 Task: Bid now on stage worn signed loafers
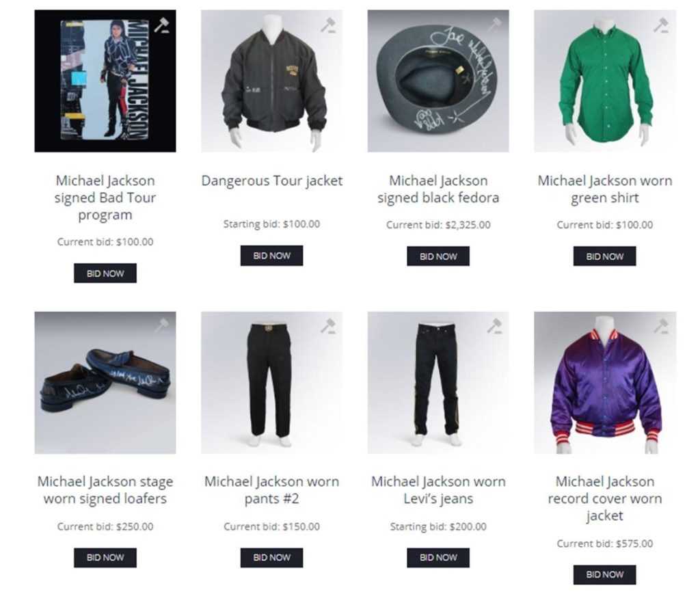pos(105,557)
